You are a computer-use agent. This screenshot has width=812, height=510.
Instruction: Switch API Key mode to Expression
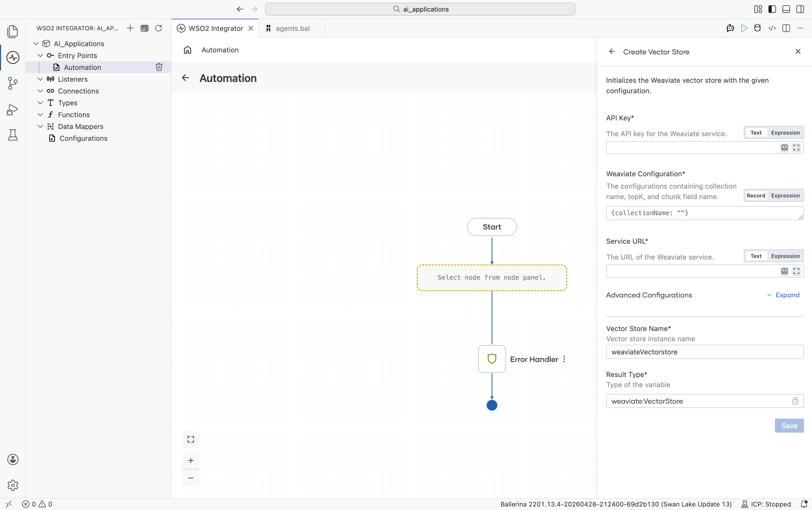pyautogui.click(x=785, y=132)
